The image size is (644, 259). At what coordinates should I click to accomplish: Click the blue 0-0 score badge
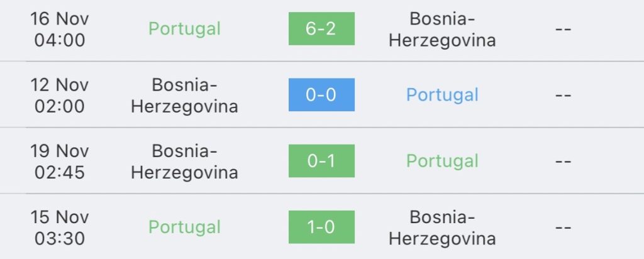tap(321, 95)
